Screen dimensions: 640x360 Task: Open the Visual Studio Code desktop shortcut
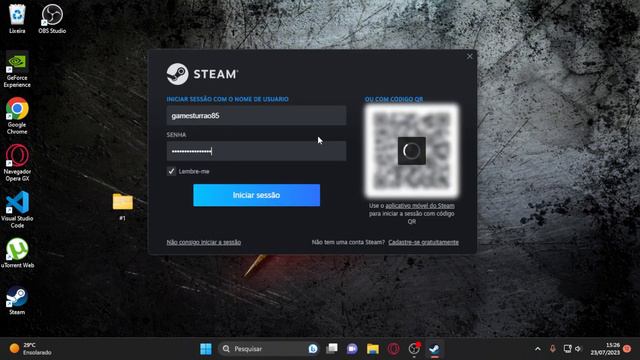coord(17,210)
